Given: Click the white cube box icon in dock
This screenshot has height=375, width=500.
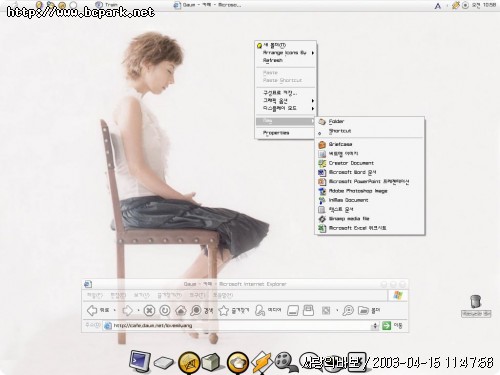Looking at the screenshot, I should point(211,362).
